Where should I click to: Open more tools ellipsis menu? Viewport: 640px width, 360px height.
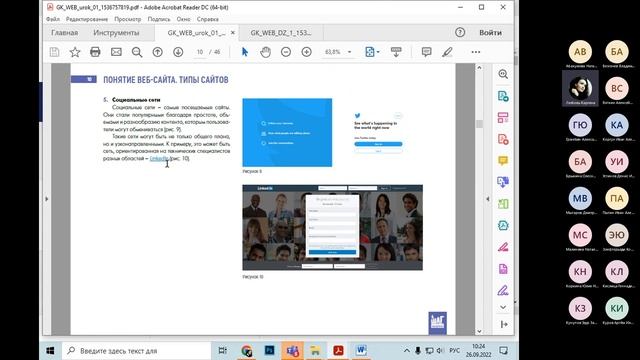click(476, 52)
